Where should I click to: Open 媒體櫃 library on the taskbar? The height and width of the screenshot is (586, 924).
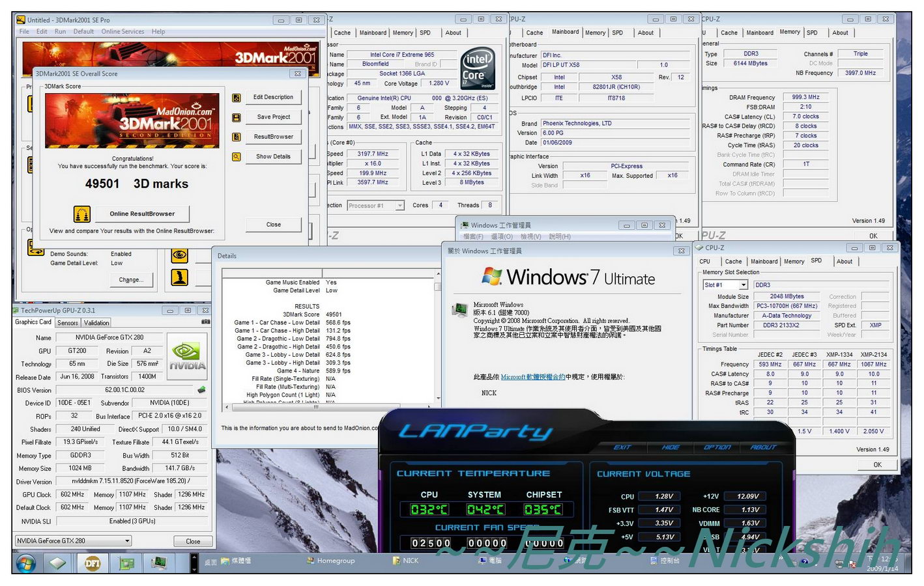point(236,561)
